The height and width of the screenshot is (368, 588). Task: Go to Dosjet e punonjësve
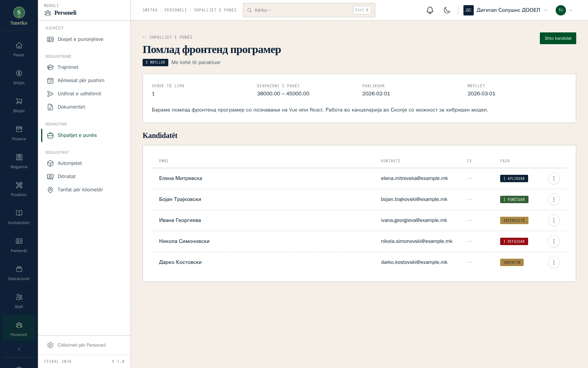point(84,39)
